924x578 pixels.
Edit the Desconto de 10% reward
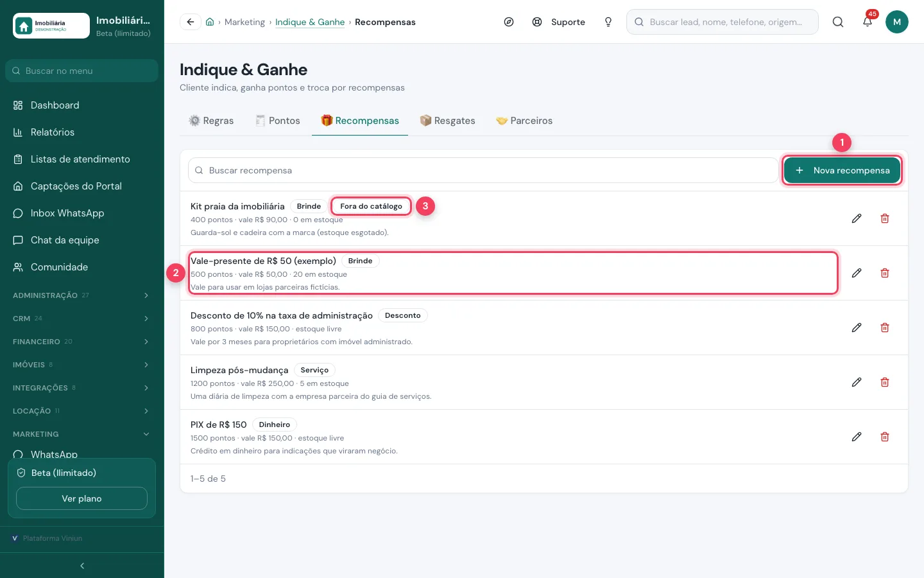click(x=857, y=328)
